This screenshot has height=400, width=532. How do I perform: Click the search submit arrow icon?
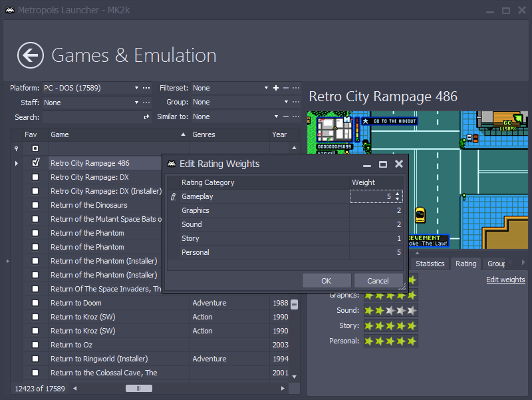[x=146, y=117]
